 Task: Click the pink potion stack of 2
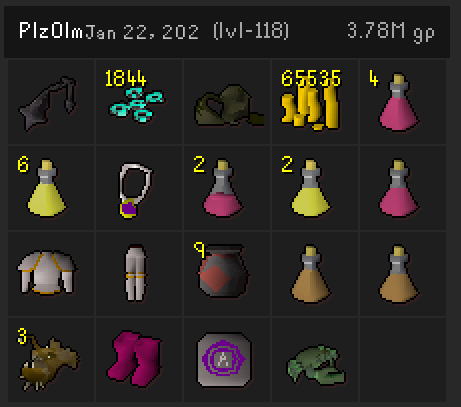(x=223, y=188)
